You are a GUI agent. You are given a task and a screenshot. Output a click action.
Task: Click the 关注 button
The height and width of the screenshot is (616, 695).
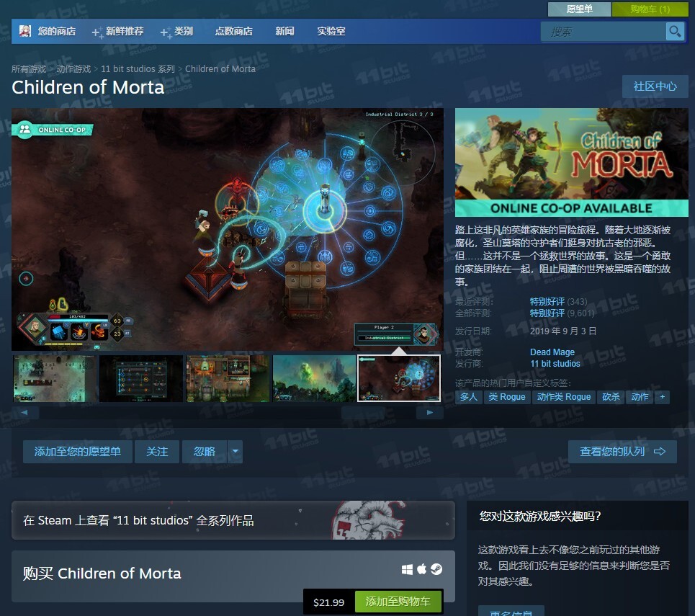pos(157,452)
